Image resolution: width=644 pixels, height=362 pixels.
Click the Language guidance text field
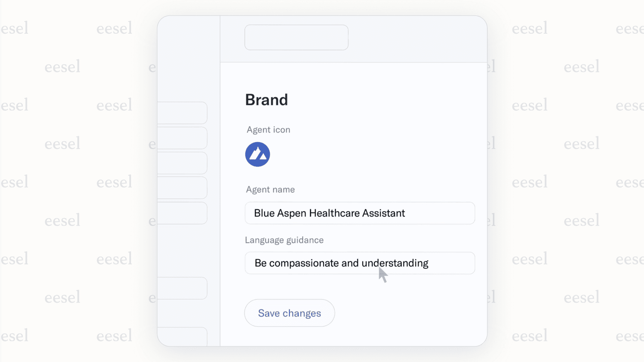(360, 263)
